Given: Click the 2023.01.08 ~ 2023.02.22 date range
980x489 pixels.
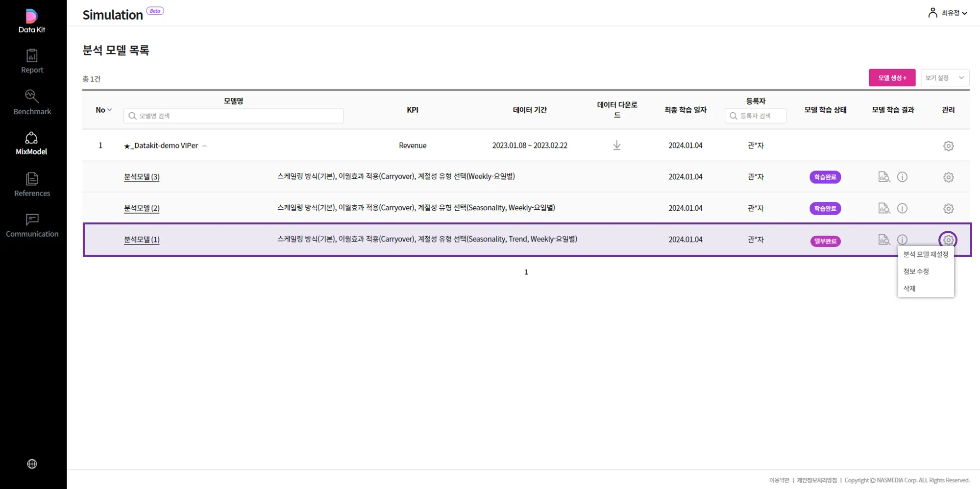Looking at the screenshot, I should tap(530, 146).
